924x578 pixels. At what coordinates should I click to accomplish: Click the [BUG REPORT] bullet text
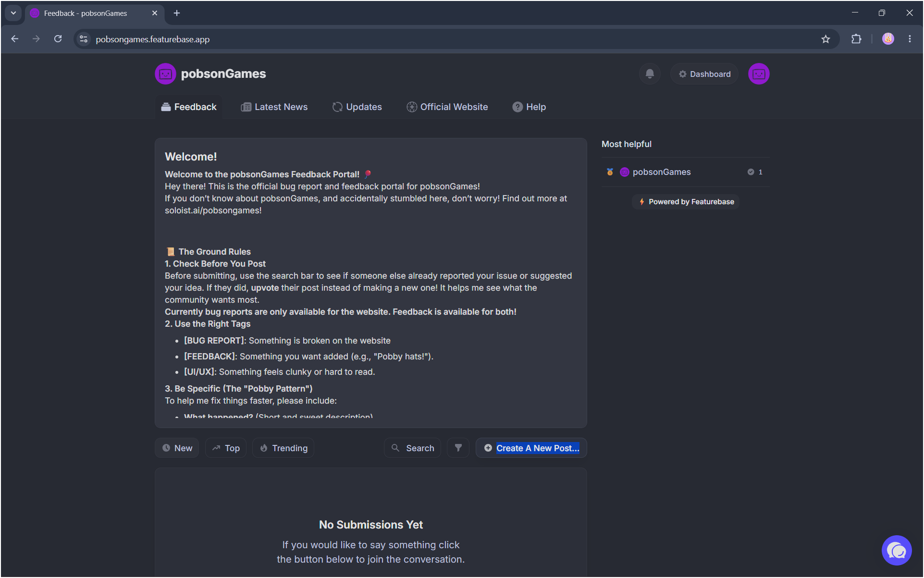point(287,341)
